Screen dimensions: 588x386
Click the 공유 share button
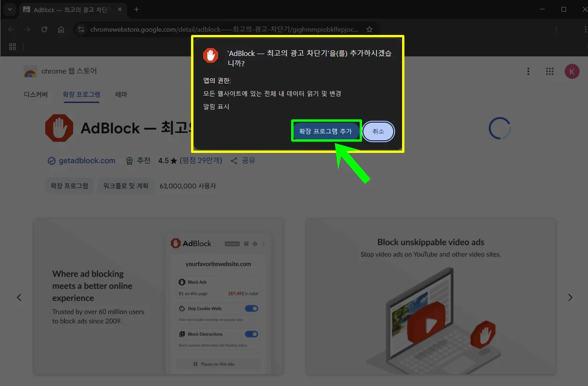coord(243,160)
